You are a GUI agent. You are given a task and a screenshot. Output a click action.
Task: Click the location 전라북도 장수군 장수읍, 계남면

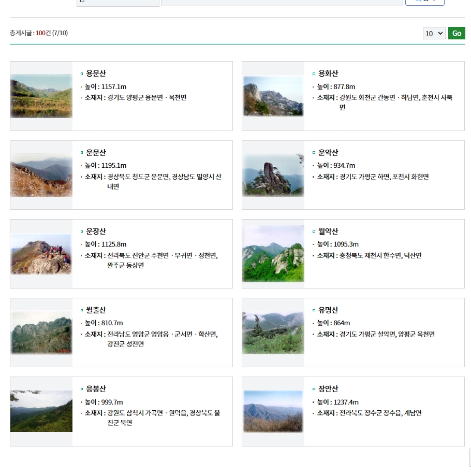pyautogui.click(x=380, y=413)
